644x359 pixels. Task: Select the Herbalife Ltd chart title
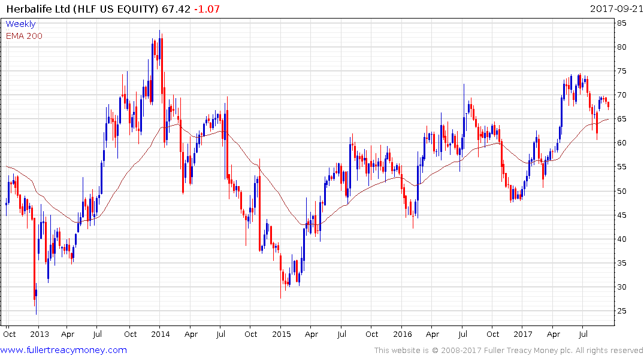click(x=82, y=9)
